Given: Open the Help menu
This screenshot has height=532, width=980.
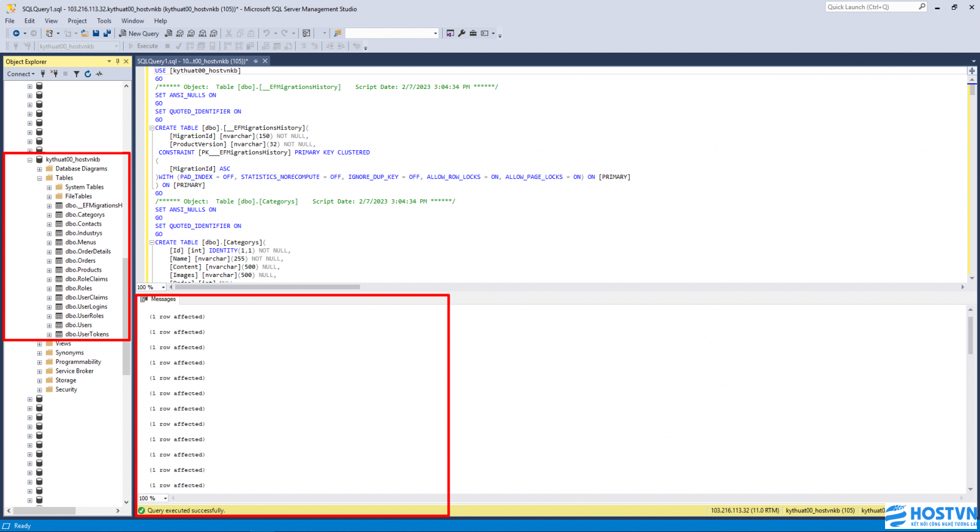Looking at the screenshot, I should point(160,21).
